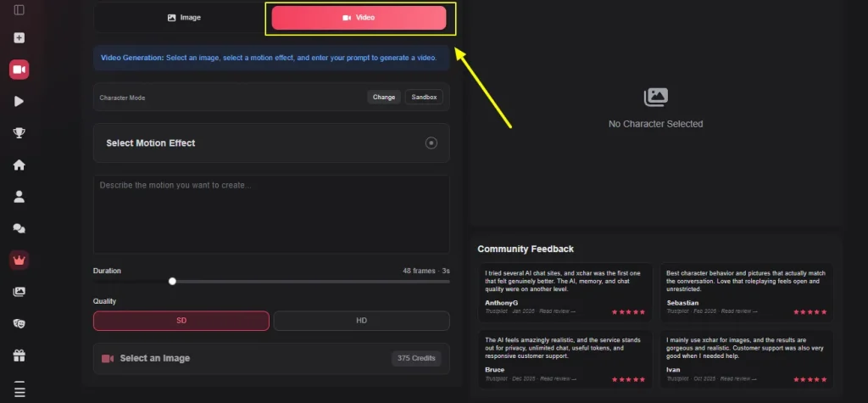868x403 pixels.
Task: Click the theater masks sidebar icon
Action: coord(19,324)
